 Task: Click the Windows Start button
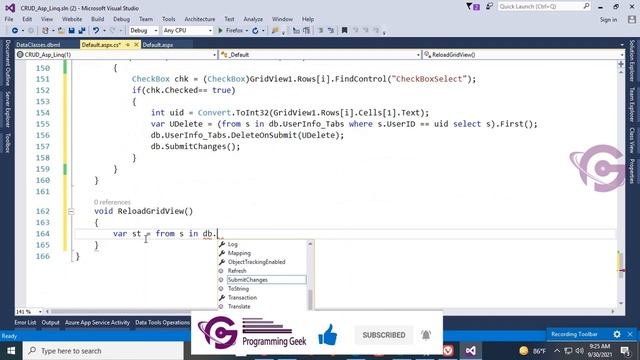(11, 351)
